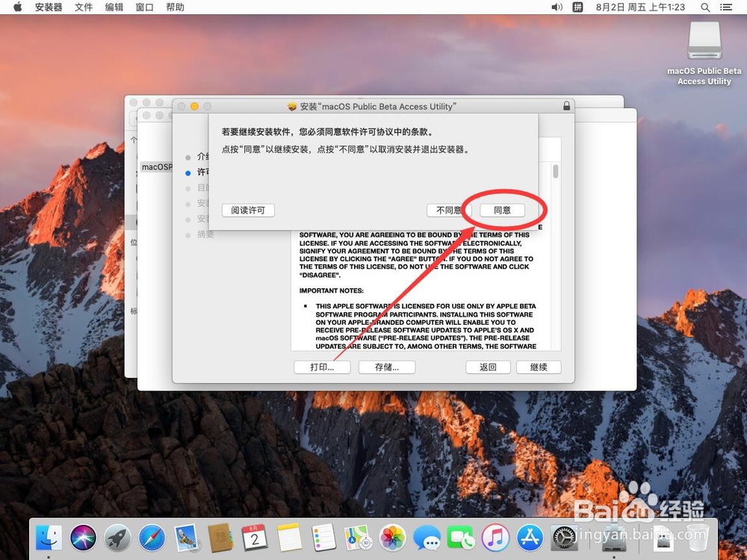747x560 pixels.
Task: Launch Siri from the Dock
Action: click(x=83, y=538)
